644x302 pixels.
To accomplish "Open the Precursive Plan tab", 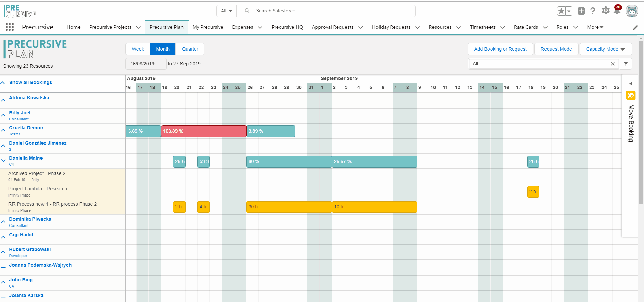I will [167, 27].
